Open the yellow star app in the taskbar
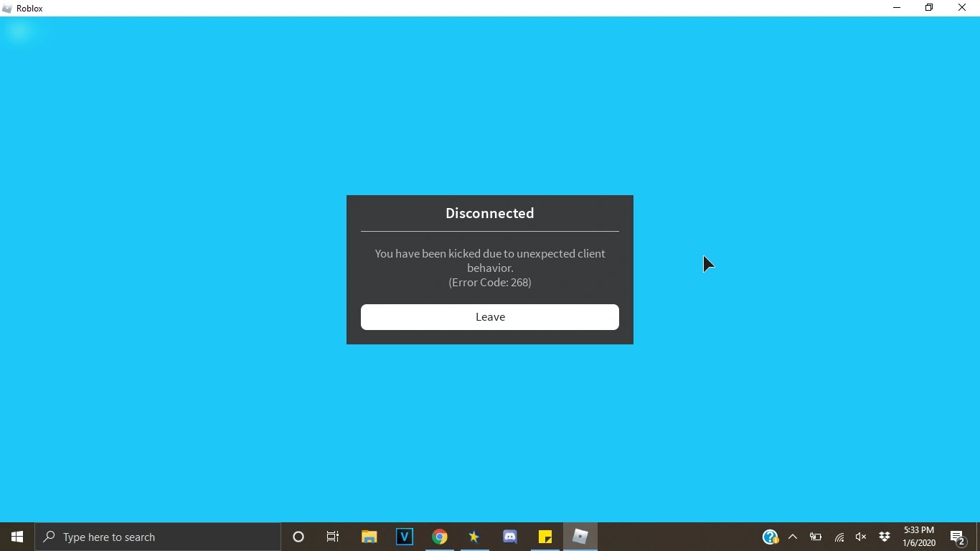This screenshot has height=551, width=980. (474, 537)
